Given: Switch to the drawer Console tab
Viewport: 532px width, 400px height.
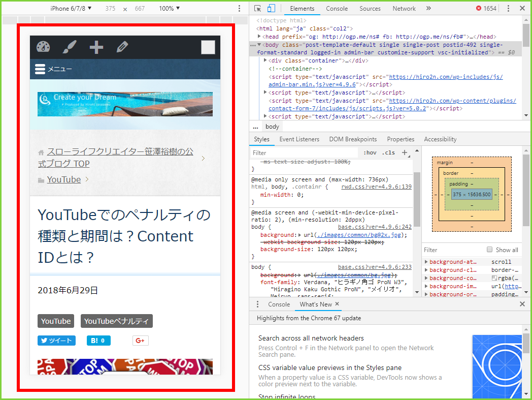Looking at the screenshot, I should pyautogui.click(x=279, y=304).
